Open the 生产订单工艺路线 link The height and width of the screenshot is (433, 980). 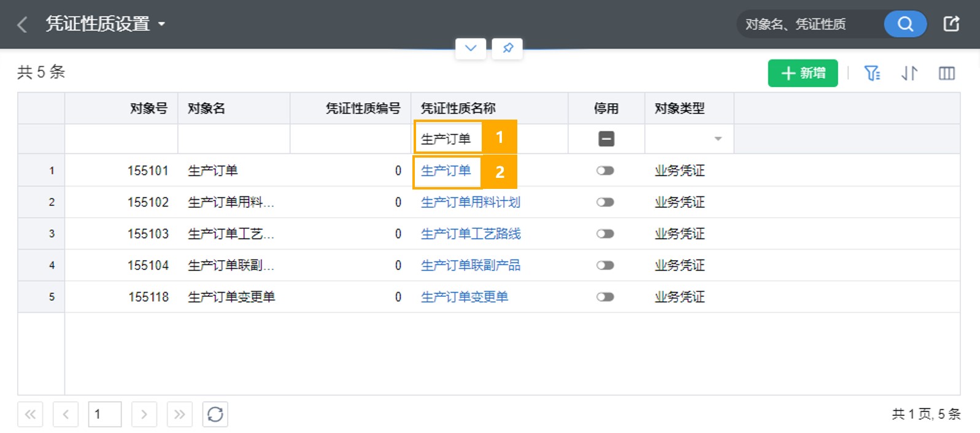(471, 234)
